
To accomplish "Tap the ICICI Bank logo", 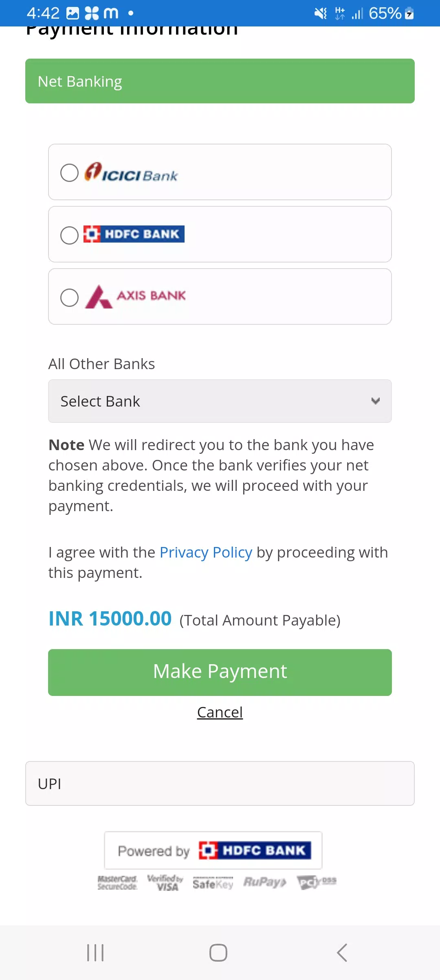I will (x=131, y=173).
